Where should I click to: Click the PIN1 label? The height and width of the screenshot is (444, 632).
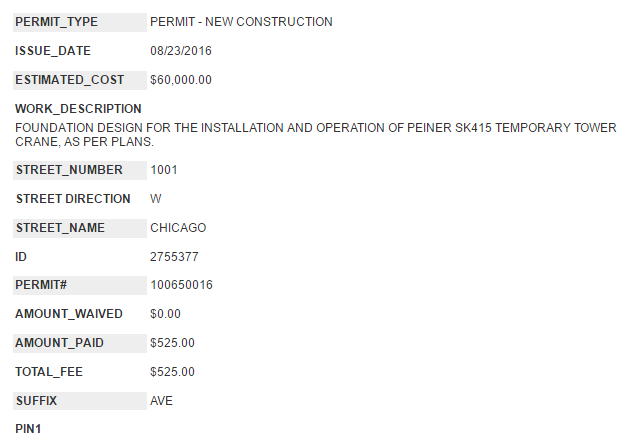tap(29, 430)
